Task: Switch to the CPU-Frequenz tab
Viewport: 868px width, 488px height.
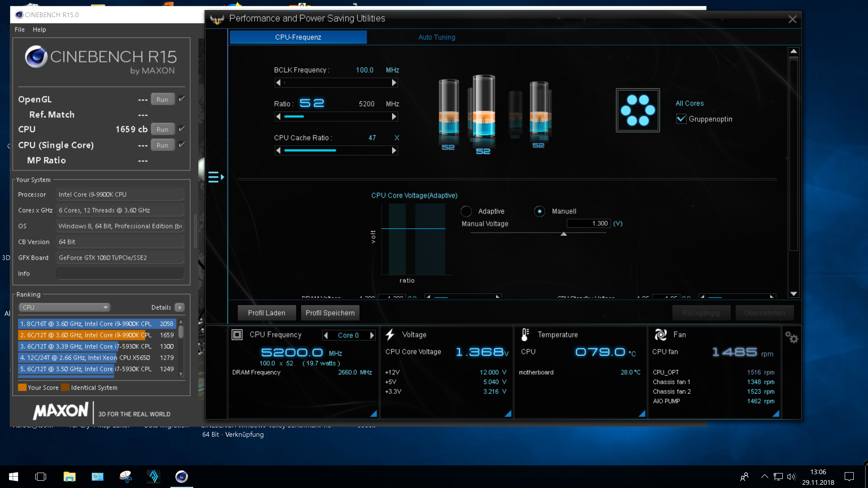Action: pos(298,37)
